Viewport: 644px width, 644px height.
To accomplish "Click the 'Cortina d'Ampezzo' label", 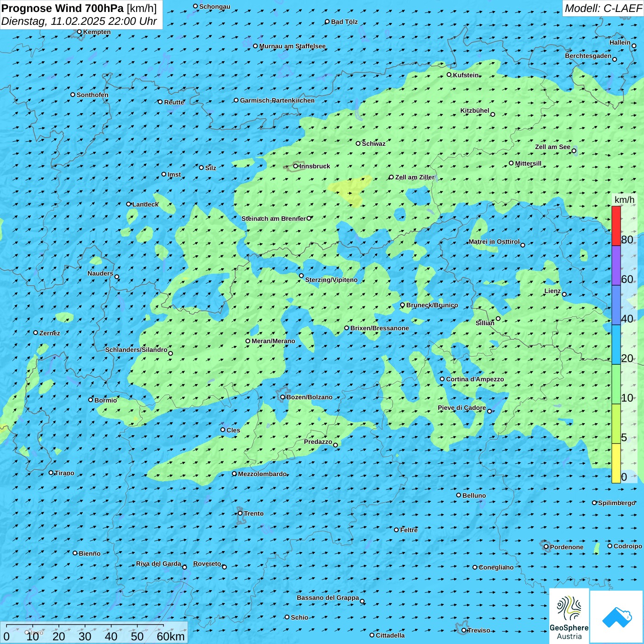I will (x=475, y=379).
